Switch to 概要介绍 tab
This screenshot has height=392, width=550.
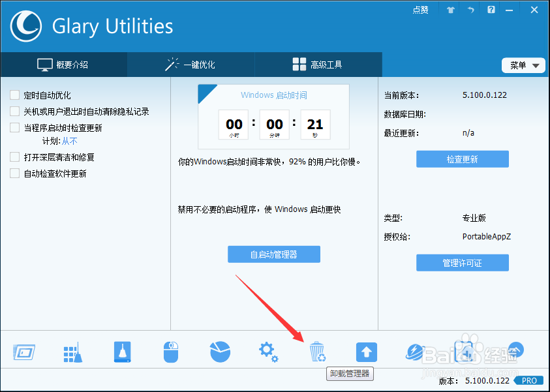click(x=63, y=65)
